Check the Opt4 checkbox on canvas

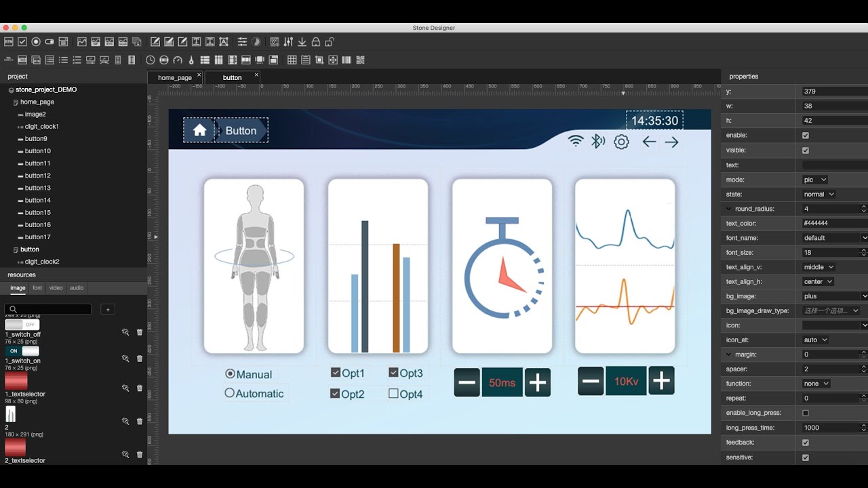pyautogui.click(x=393, y=393)
